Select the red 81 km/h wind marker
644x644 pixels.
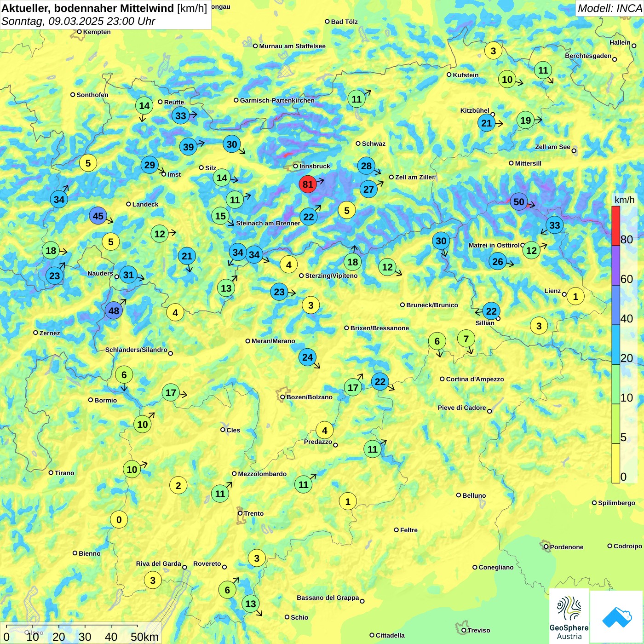tap(308, 184)
